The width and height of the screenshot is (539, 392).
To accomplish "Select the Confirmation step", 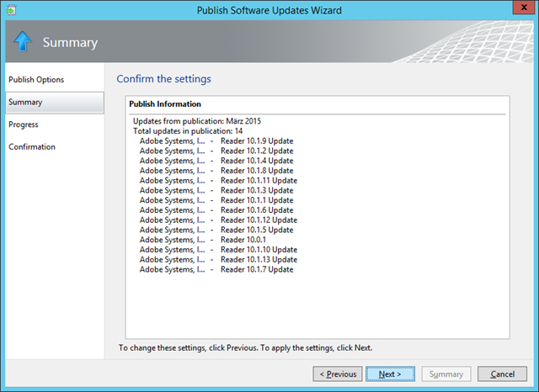I will click(x=32, y=147).
